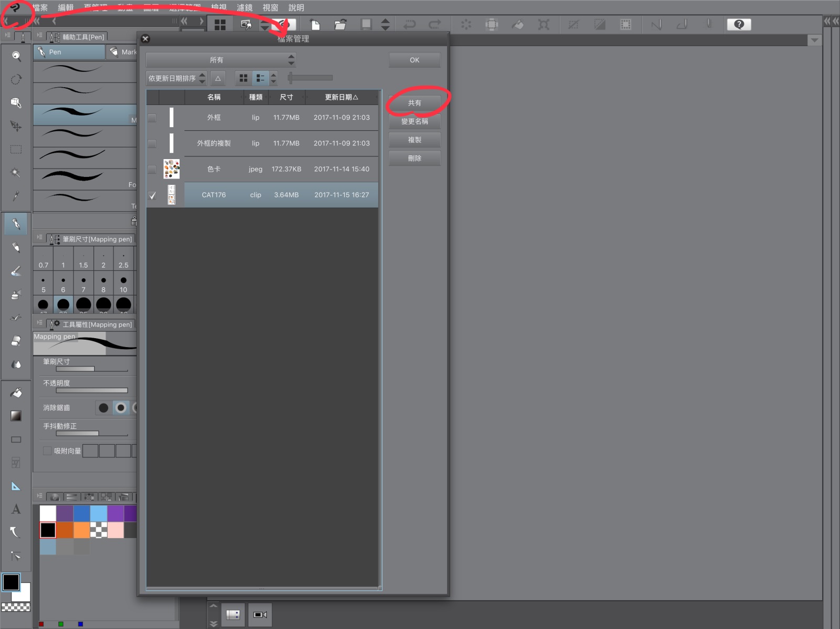Open the view mode stepper arrows

pyautogui.click(x=273, y=78)
